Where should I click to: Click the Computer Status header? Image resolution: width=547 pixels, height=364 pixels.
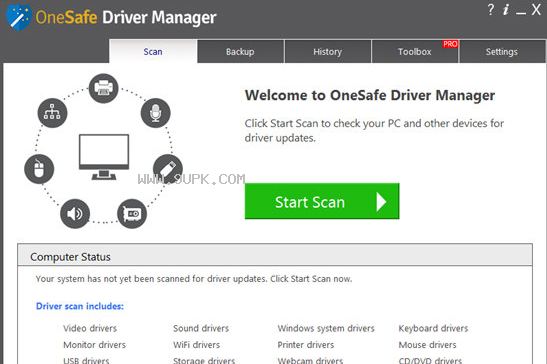click(275, 256)
